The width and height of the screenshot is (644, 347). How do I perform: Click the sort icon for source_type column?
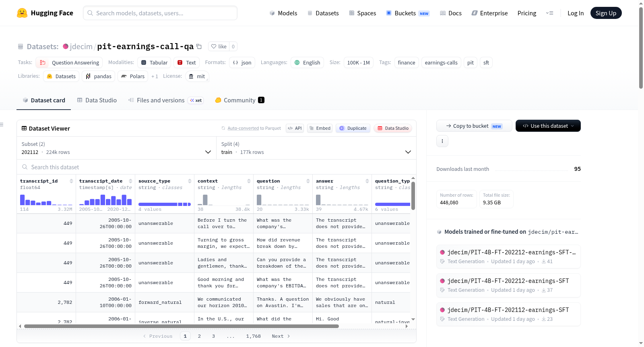click(190, 181)
